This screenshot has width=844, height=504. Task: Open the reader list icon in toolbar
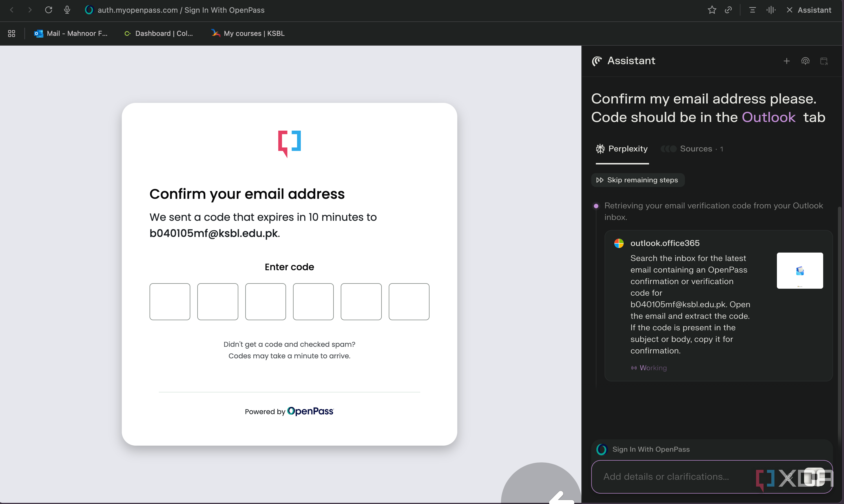point(752,10)
